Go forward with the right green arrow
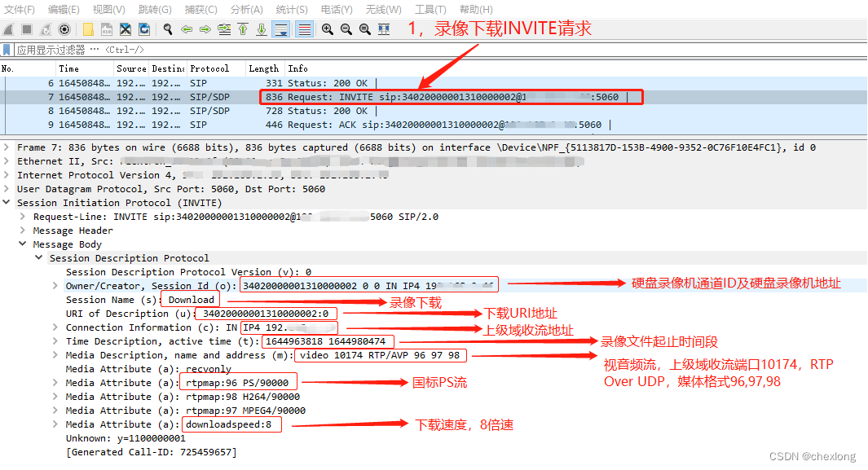This screenshot has width=868, height=470. point(205,29)
